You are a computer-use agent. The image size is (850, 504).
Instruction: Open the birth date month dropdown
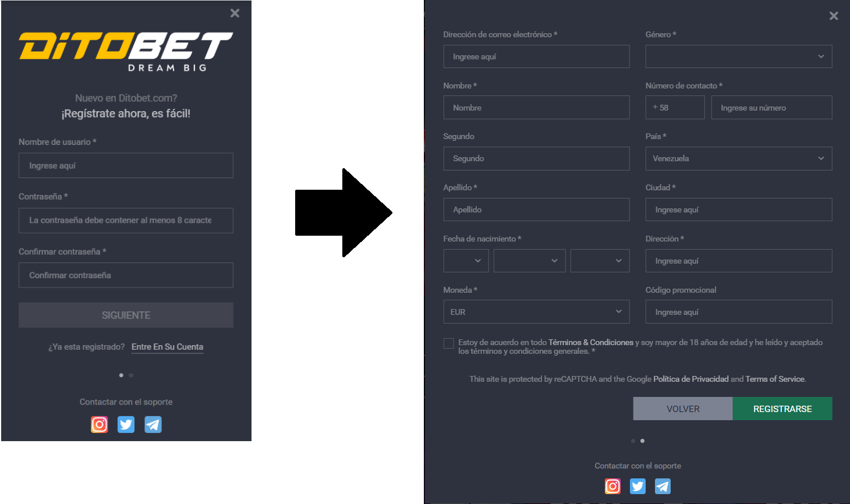[529, 261]
